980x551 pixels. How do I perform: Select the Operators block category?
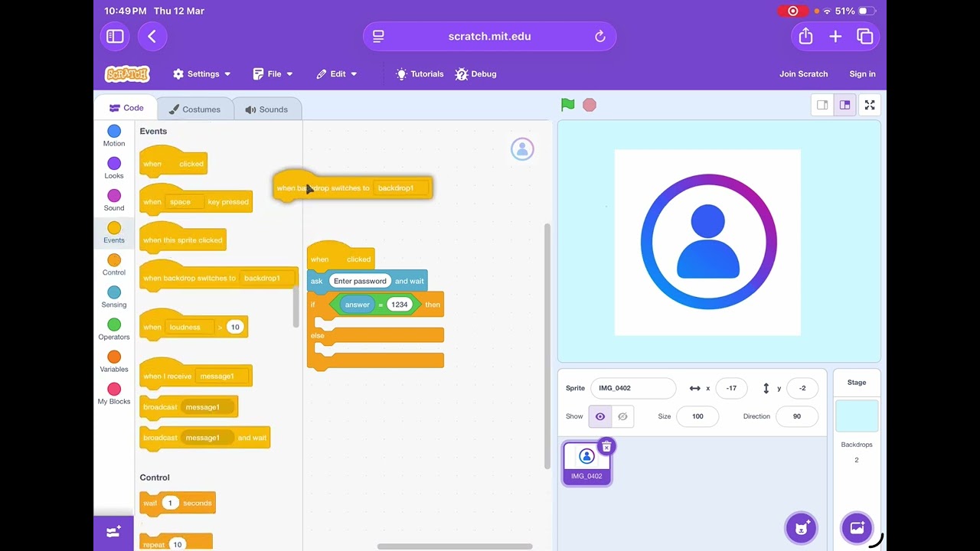114,329
